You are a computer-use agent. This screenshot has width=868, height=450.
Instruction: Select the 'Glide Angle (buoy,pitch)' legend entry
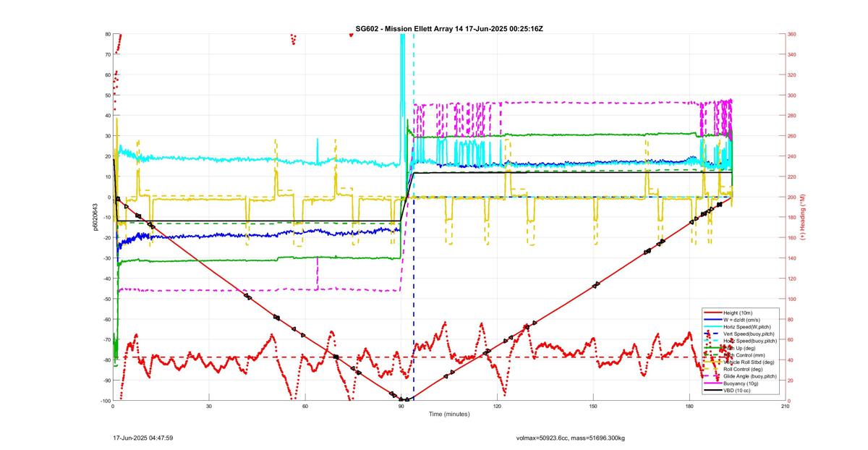click(750, 376)
